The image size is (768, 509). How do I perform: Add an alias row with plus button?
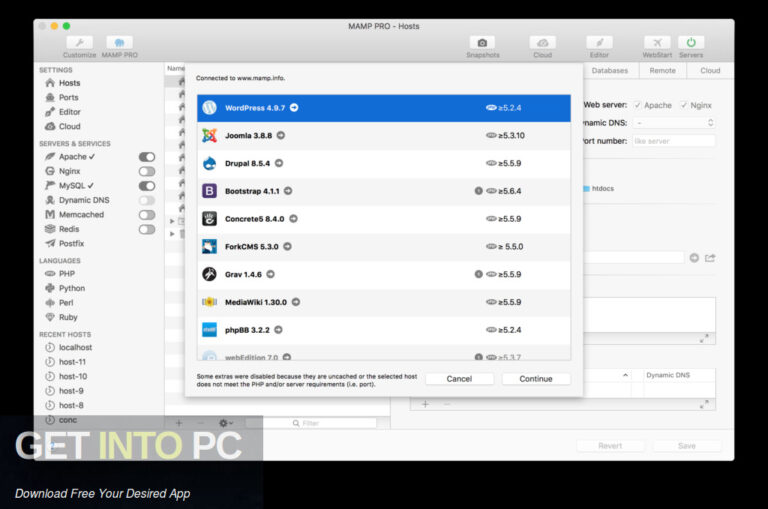tap(425, 404)
